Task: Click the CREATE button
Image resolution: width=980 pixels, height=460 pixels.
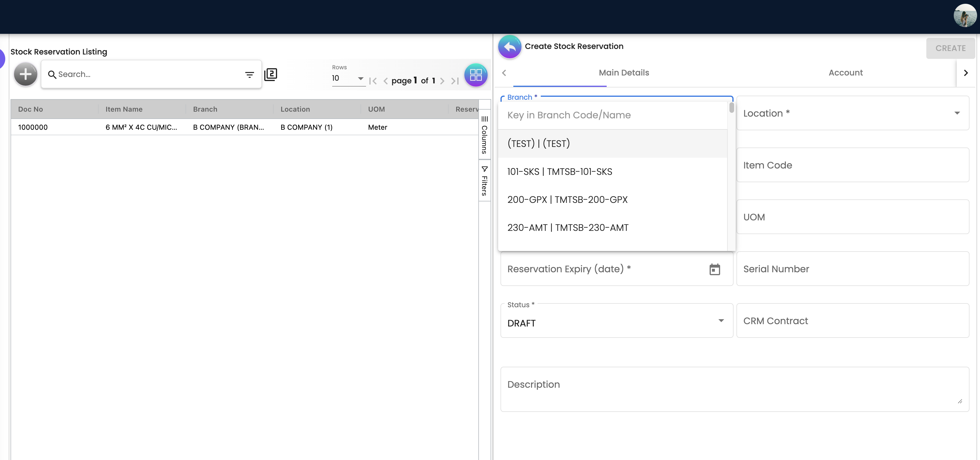Action: [x=950, y=48]
